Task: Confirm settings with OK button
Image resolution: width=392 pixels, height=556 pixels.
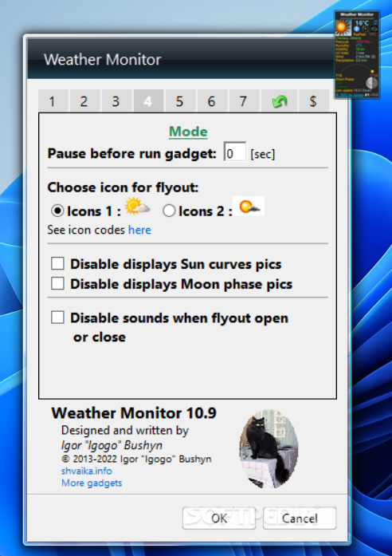Action: click(219, 518)
